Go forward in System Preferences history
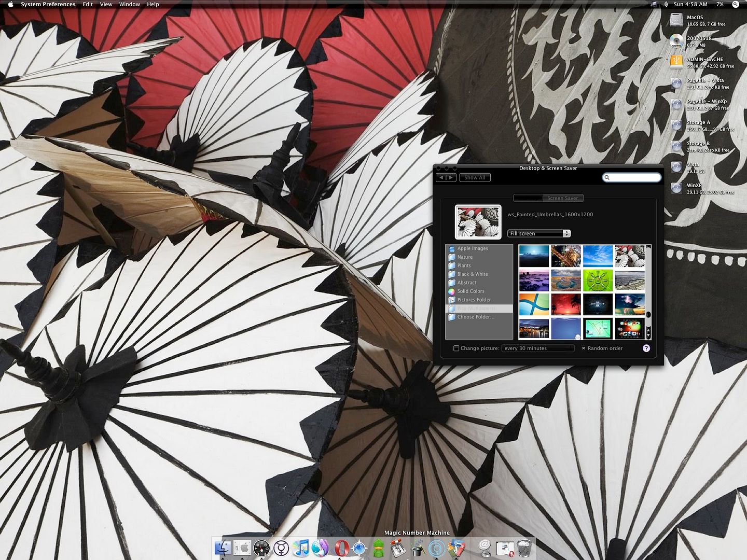 [451, 177]
